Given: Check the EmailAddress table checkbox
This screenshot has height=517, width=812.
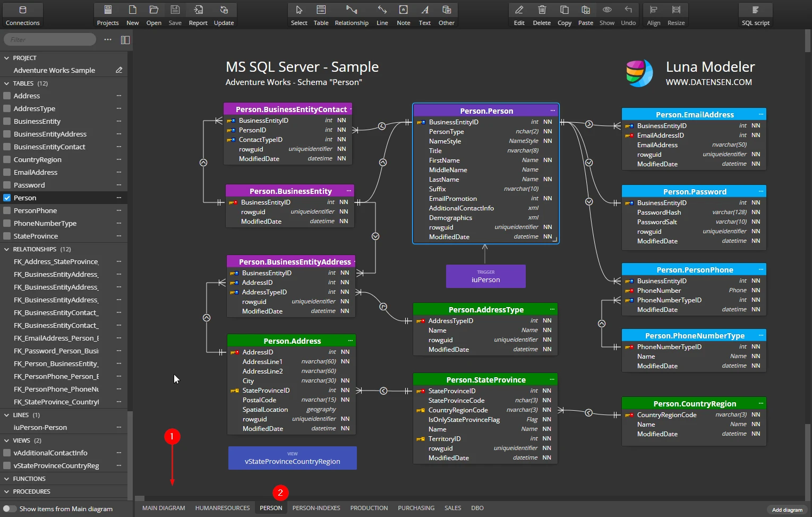Looking at the screenshot, I should (7, 173).
